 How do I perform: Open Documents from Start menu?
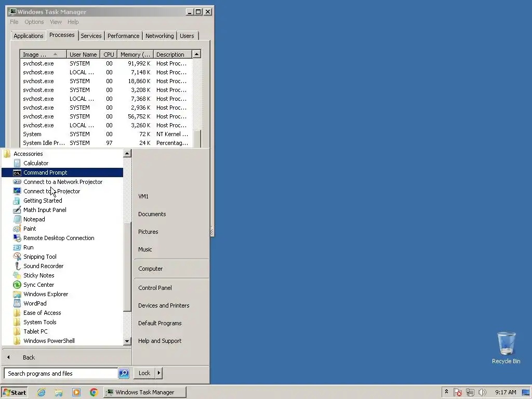coord(152,215)
